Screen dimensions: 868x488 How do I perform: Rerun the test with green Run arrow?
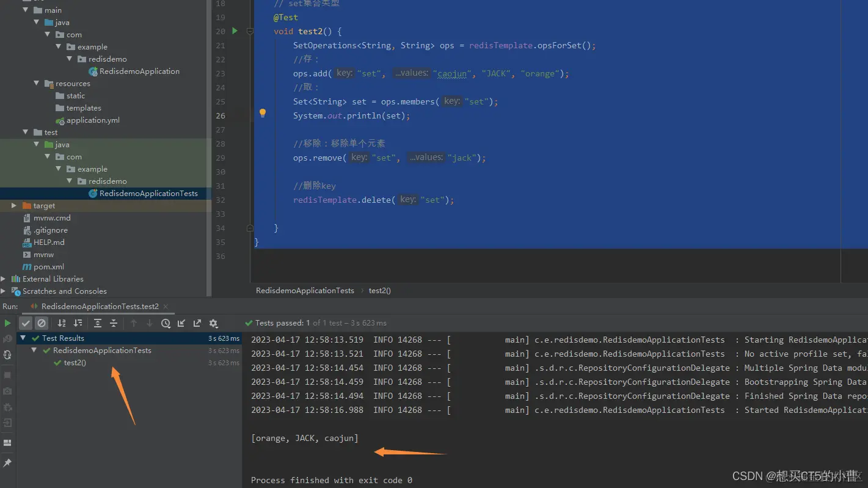7,323
